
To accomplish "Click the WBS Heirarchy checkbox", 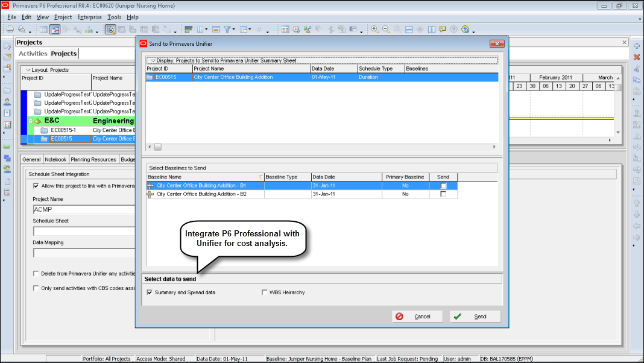I will pos(264,292).
